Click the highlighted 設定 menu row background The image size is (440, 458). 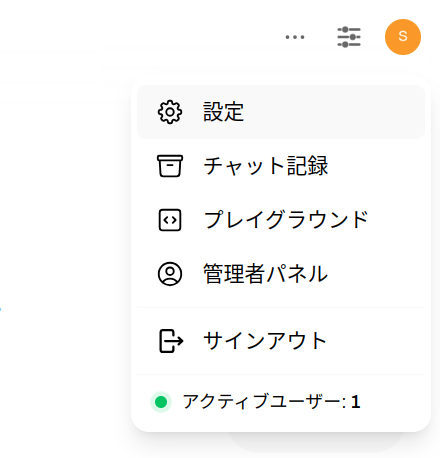click(281, 112)
